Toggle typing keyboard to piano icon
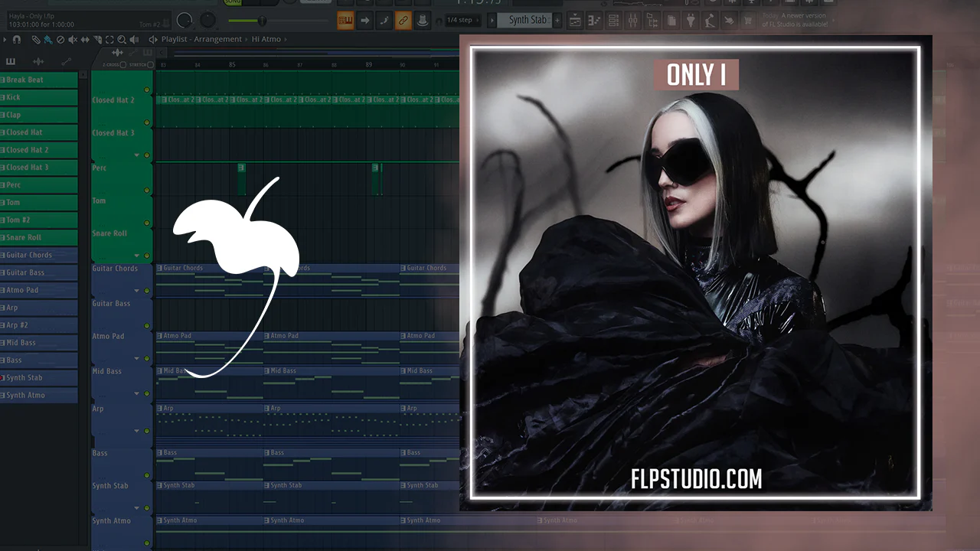Viewport: 980px width, 551px height. point(345,21)
